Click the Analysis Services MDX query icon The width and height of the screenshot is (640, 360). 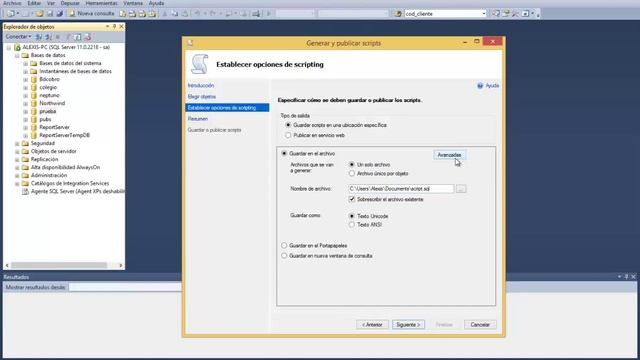(x=132, y=13)
